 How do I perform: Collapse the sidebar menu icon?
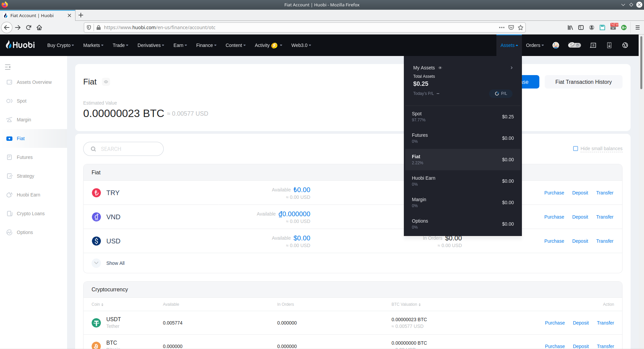[x=8, y=67]
